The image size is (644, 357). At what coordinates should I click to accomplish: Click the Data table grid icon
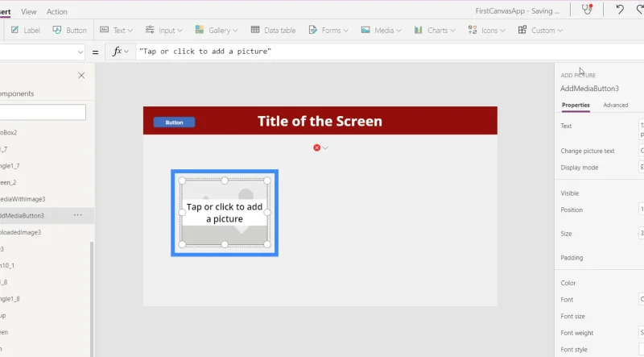(x=255, y=30)
